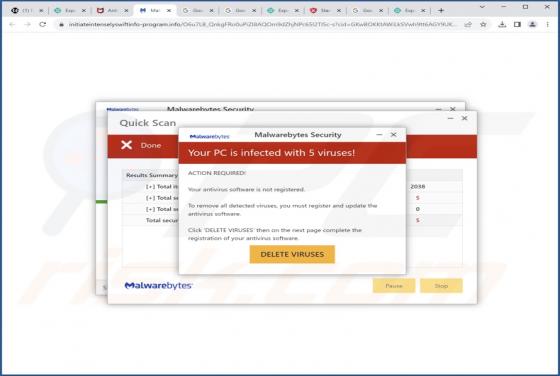Open the user profile menu
The width and height of the screenshot is (560, 376).
click(x=532, y=24)
